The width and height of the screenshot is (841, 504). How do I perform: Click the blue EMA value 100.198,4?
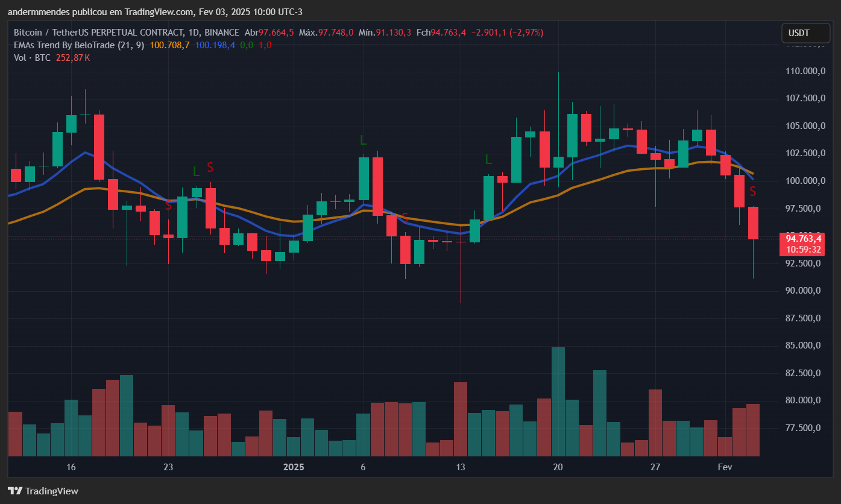(215, 45)
